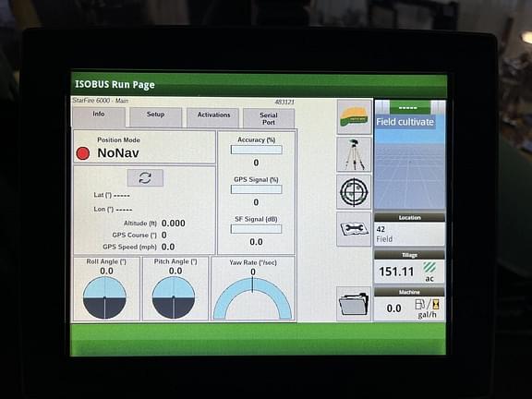532x399 pixels.
Task: Open the Activations tab
Action: (x=213, y=117)
